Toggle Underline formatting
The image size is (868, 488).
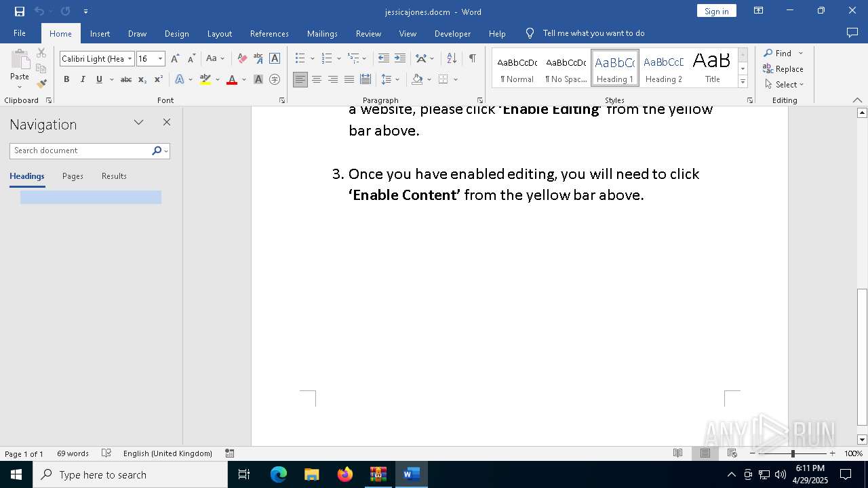[x=99, y=80]
